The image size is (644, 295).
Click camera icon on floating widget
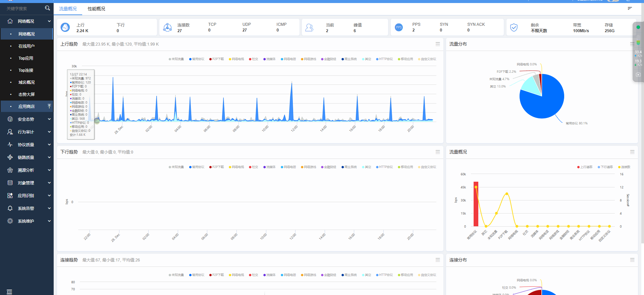(638, 74)
